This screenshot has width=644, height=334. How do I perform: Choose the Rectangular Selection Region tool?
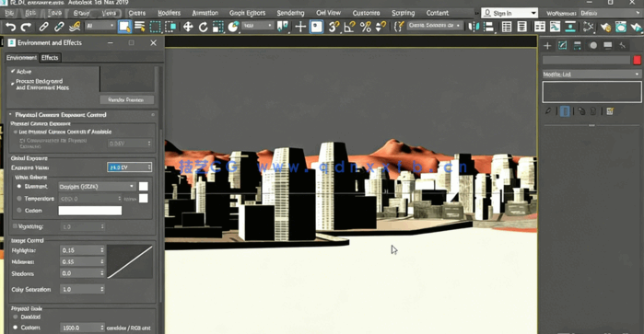click(x=156, y=27)
